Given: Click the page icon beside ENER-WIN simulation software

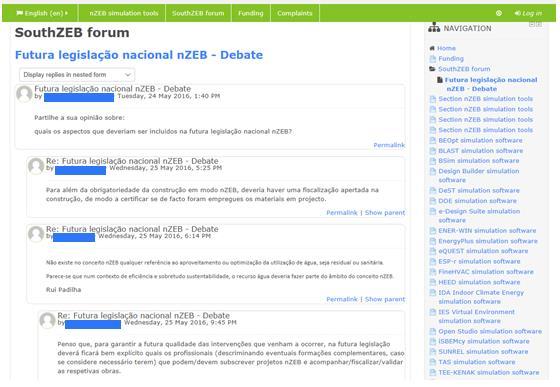Looking at the screenshot, I should coord(433,231).
